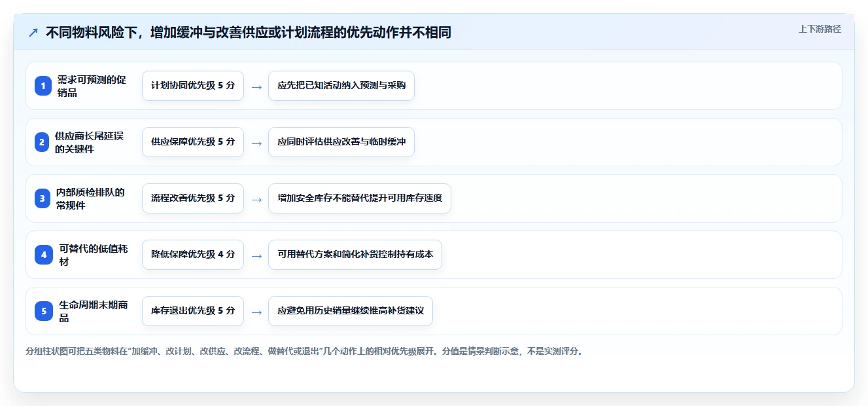The width and height of the screenshot is (868, 406).
Task: Click the arrow after 供应保障优先级
Action: 256,143
